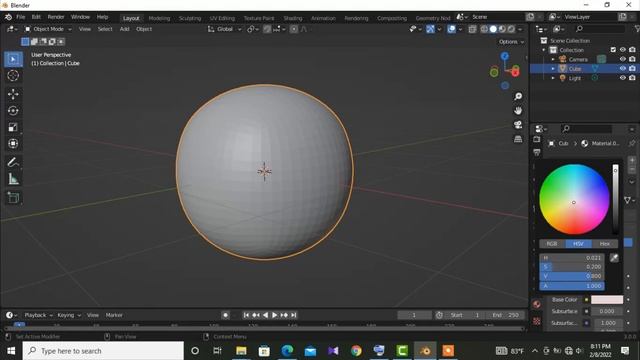
Task: Select the Measure tool
Action: (x=13, y=179)
